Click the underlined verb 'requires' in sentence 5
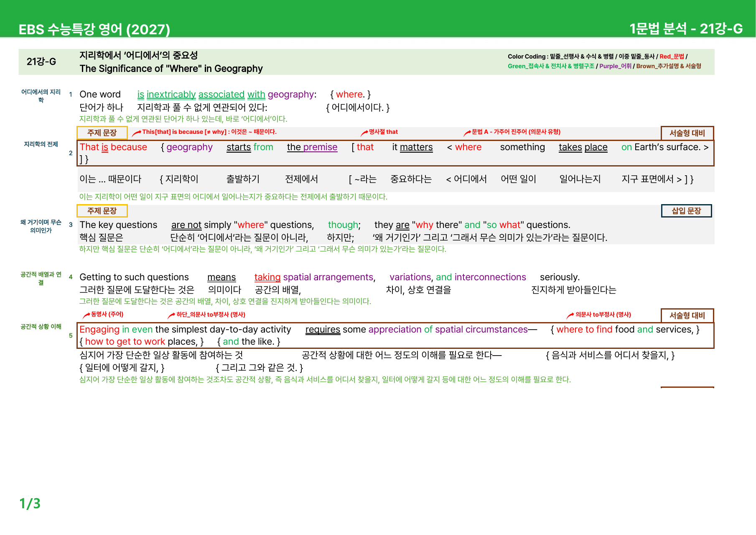The height and width of the screenshot is (535, 756). (323, 330)
